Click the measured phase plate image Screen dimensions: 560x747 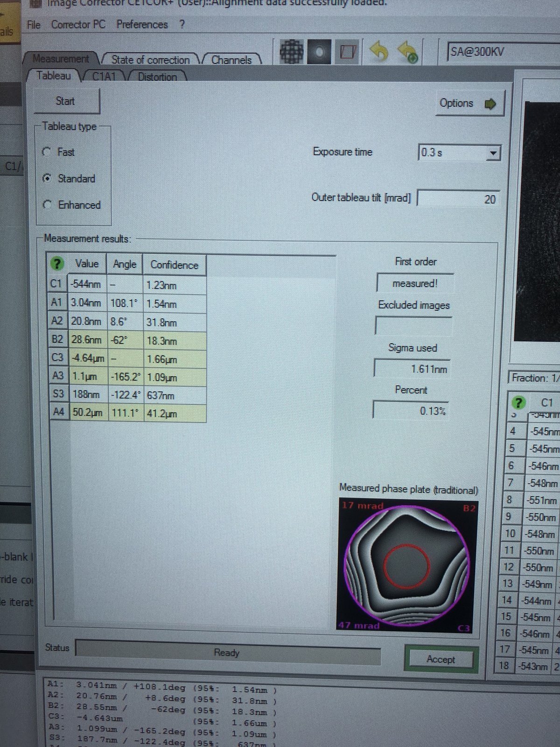tap(407, 566)
